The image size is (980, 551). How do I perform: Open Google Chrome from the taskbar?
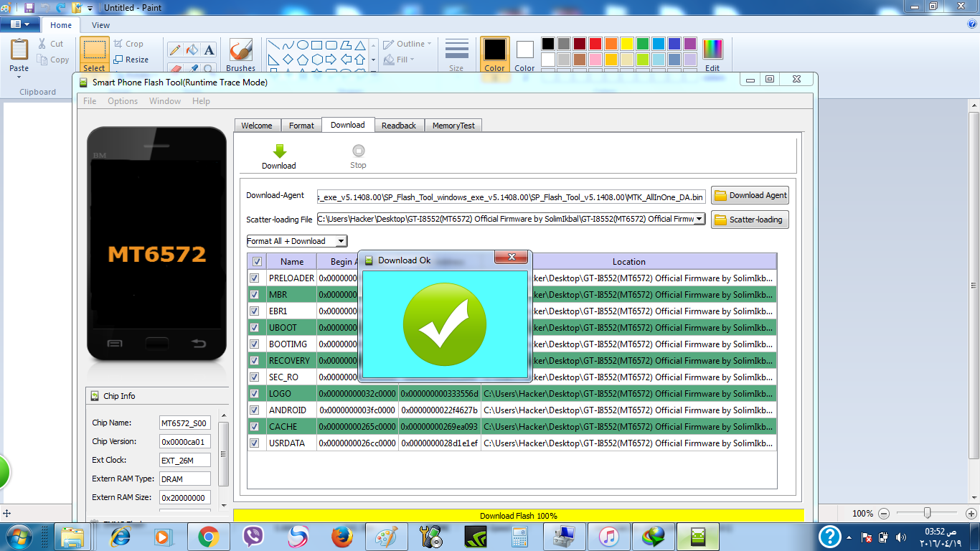(209, 536)
